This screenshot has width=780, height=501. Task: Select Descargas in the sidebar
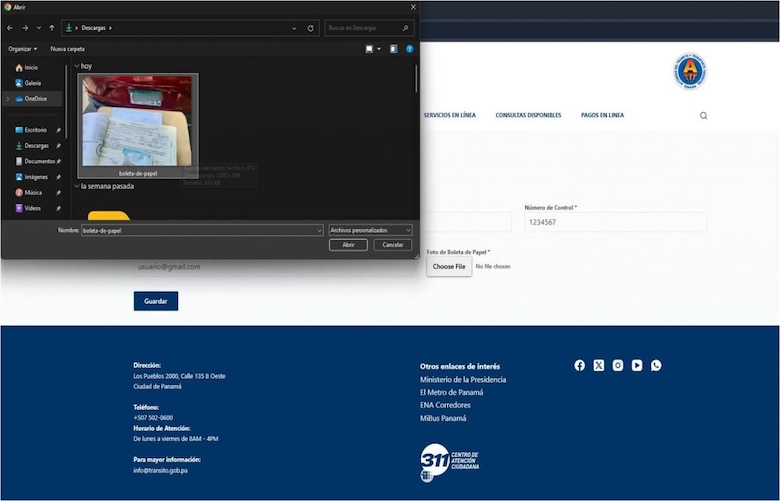point(36,145)
